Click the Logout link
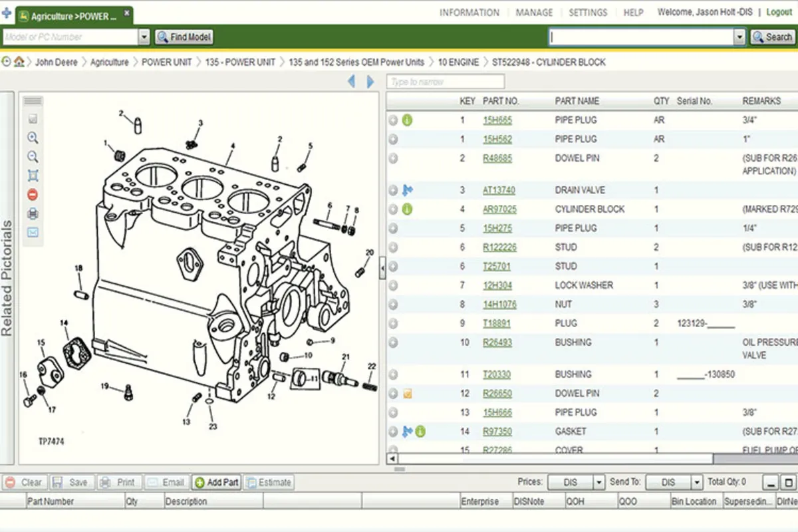 [x=779, y=12]
